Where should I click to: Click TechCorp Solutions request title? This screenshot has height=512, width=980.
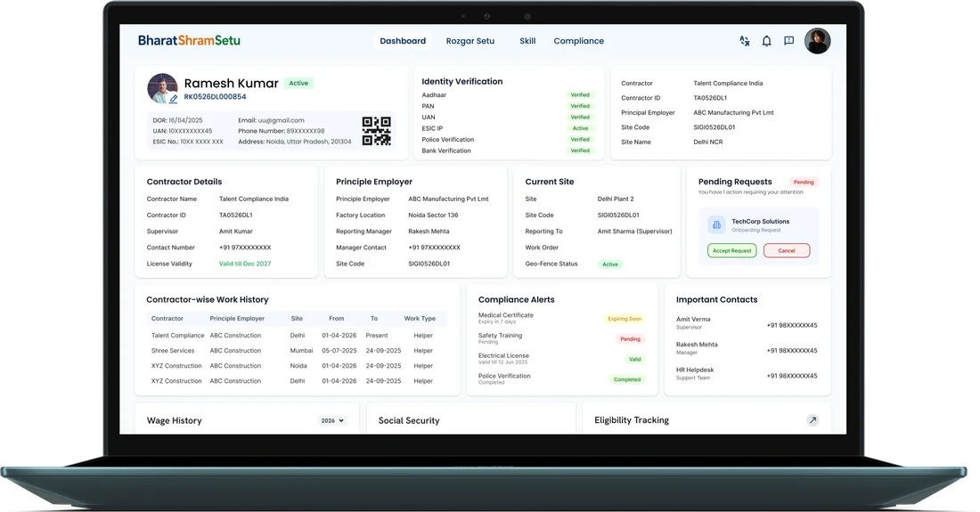click(x=761, y=222)
